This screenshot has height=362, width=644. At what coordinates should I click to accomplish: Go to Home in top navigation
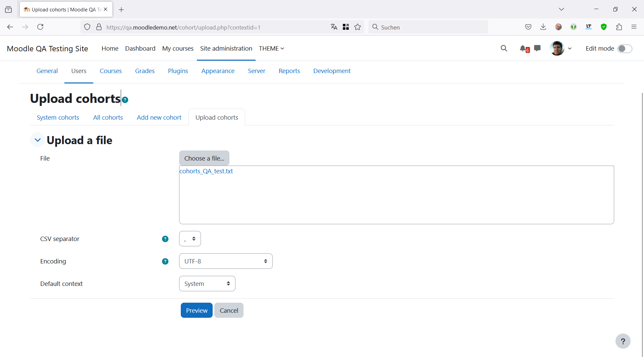[x=110, y=49]
